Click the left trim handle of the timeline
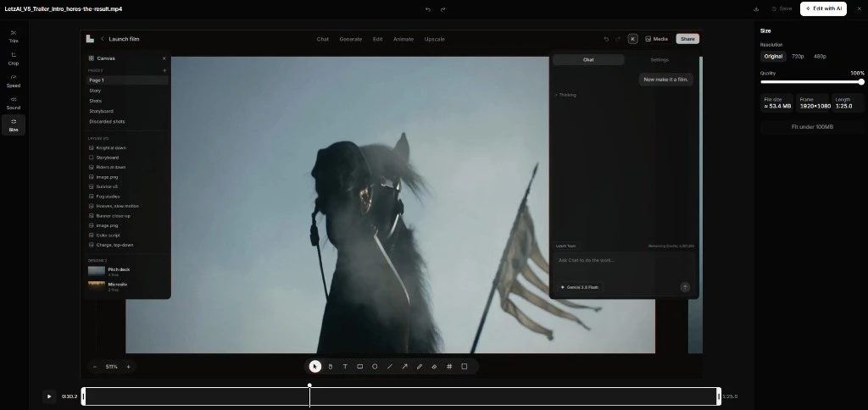This screenshot has height=410, width=868. 84,396
